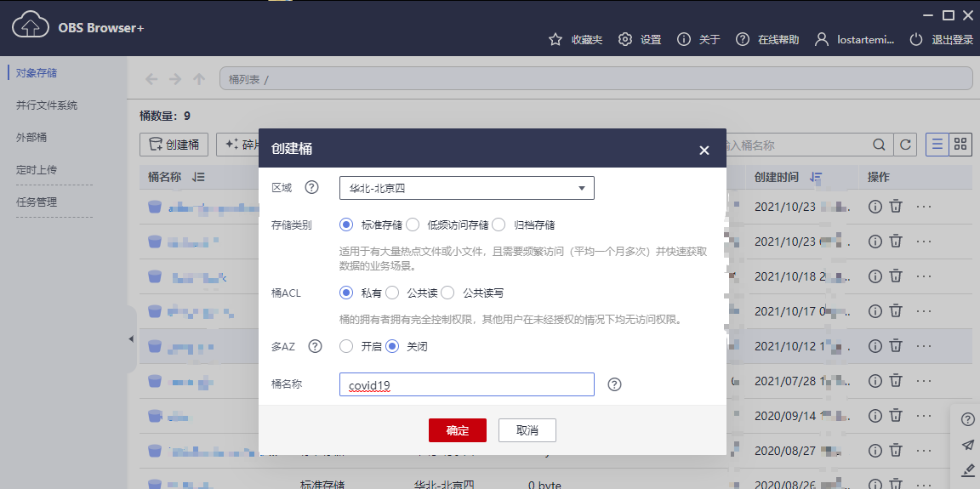Image resolution: width=980 pixels, height=489 pixels.
Task: Open more options for 2021/10/18 bucket row
Action: point(924,276)
